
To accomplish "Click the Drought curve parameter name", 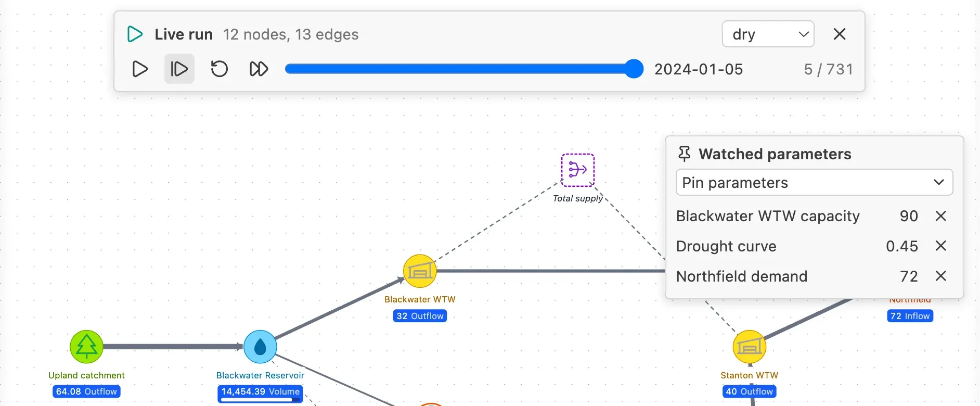I will click(726, 246).
